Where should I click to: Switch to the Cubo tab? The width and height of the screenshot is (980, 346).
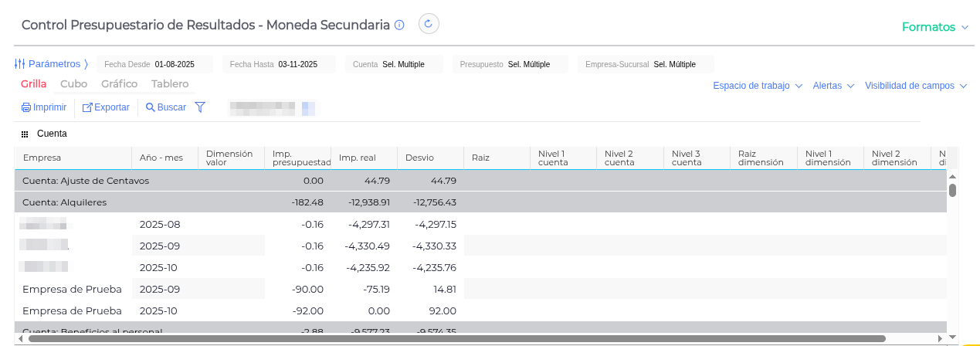tap(73, 84)
